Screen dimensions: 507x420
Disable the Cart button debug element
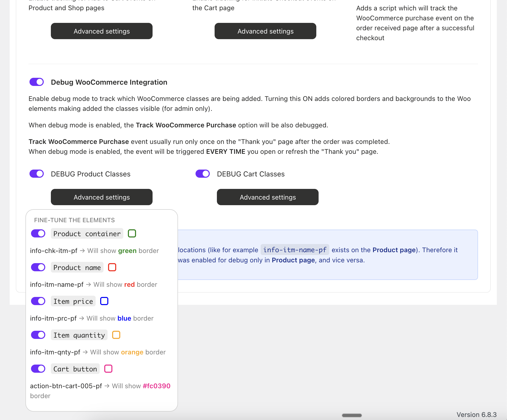[x=38, y=369]
